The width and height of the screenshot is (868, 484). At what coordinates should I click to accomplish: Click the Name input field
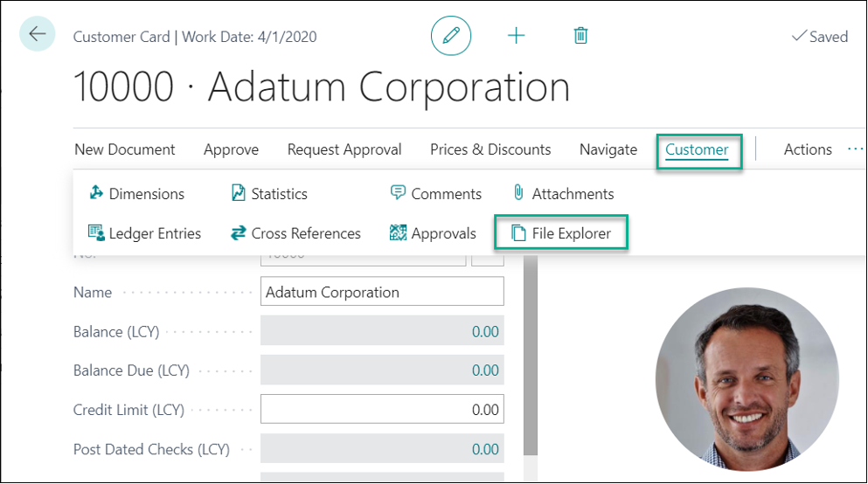382,292
